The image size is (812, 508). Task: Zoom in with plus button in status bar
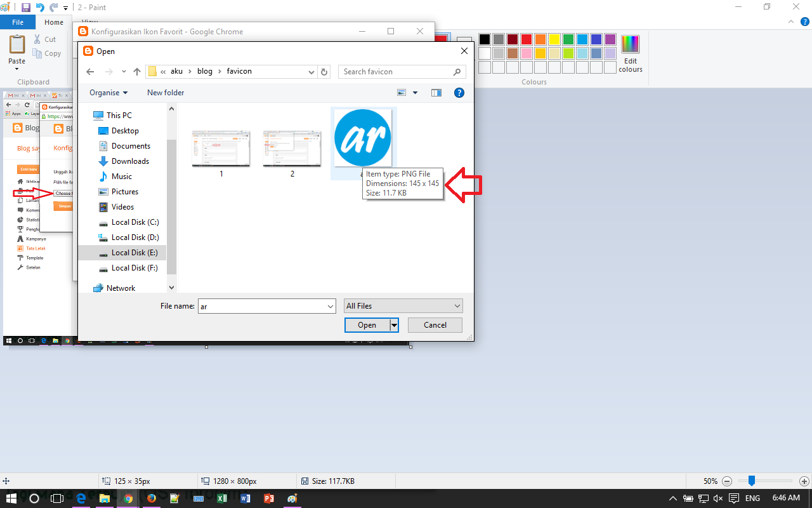click(x=804, y=481)
